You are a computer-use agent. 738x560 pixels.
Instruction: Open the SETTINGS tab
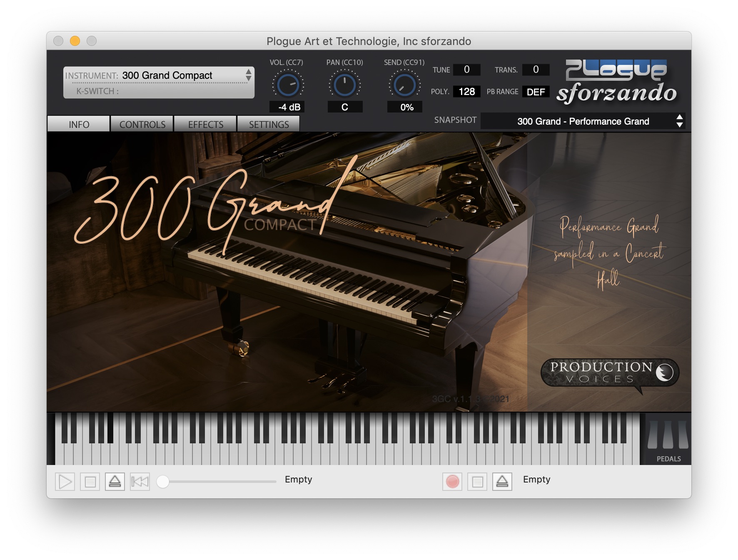click(x=269, y=124)
